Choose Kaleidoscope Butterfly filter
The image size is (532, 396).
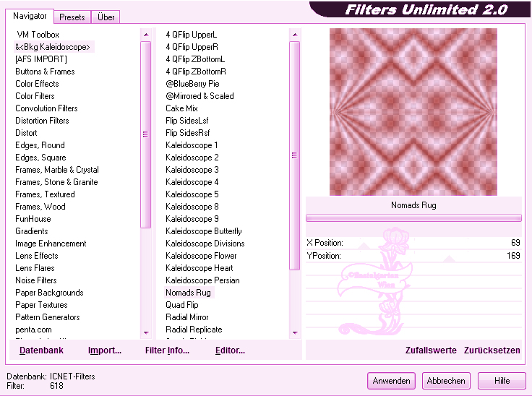(204, 231)
